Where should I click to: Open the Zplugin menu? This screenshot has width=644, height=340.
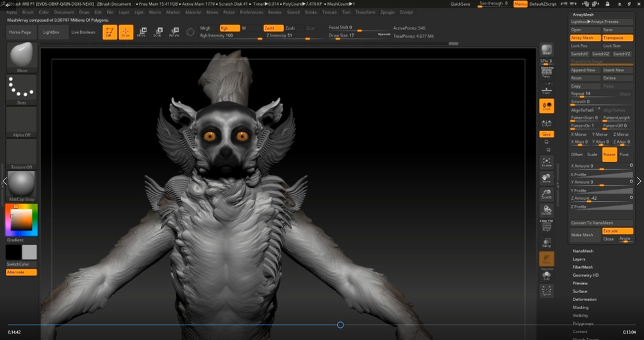tap(387, 12)
